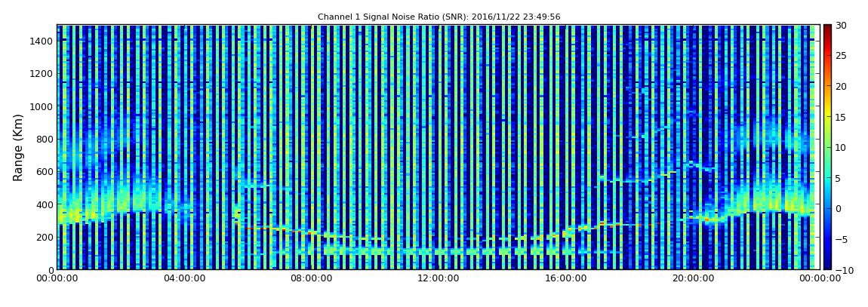
Task: Click the colorbar tick label 20
Action: [841, 86]
